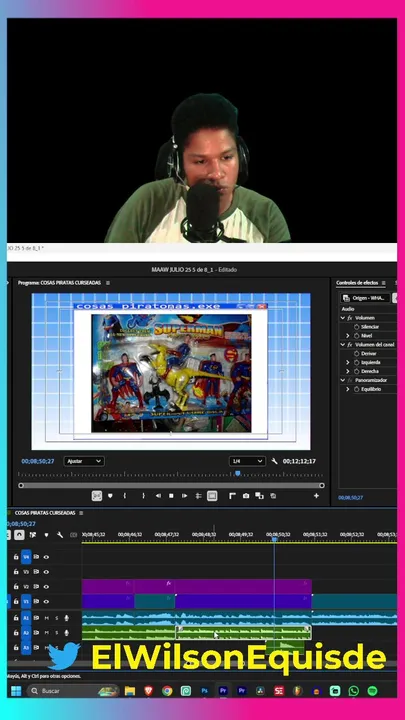Image resolution: width=405 pixels, height=720 pixels.
Task: Toggle sync lock on track V3
Action: [x=36, y=572]
